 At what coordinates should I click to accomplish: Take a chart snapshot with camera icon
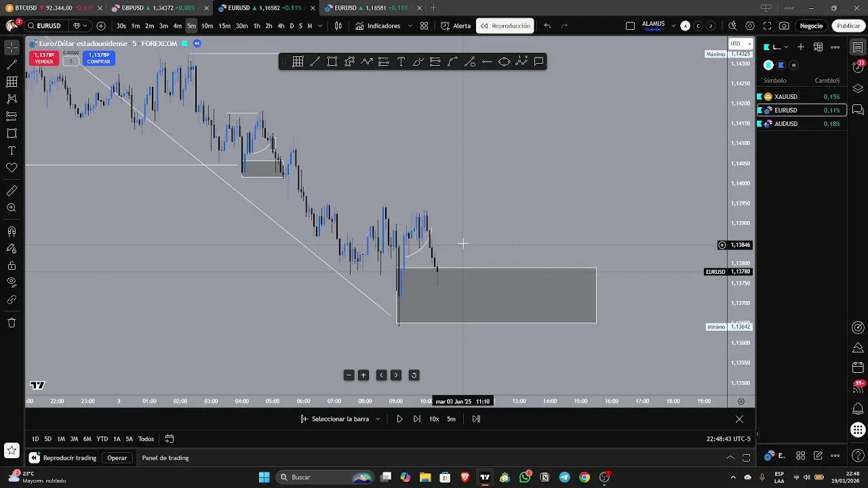tap(784, 26)
